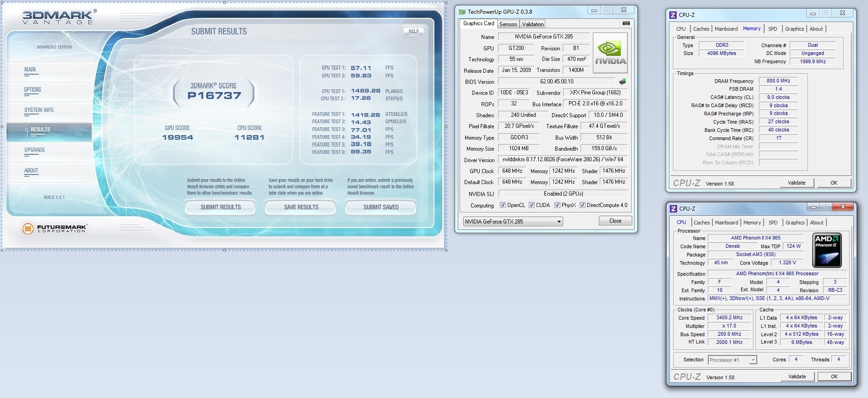This screenshot has width=868, height=398.
Task: Click the Core Speed value 3400.2 MHz
Action: (729, 317)
